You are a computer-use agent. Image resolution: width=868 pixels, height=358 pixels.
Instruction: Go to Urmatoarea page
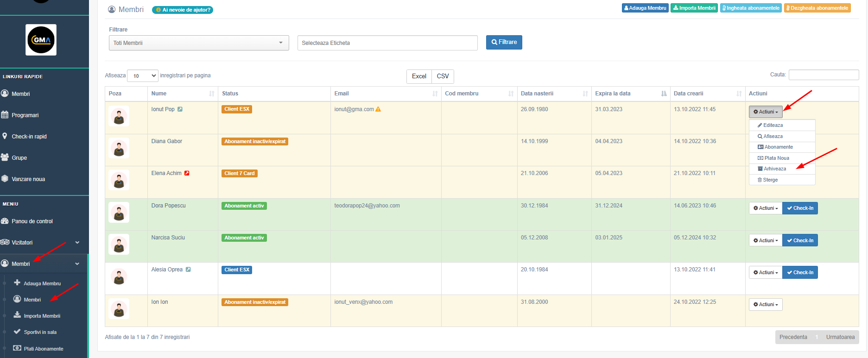(840, 337)
